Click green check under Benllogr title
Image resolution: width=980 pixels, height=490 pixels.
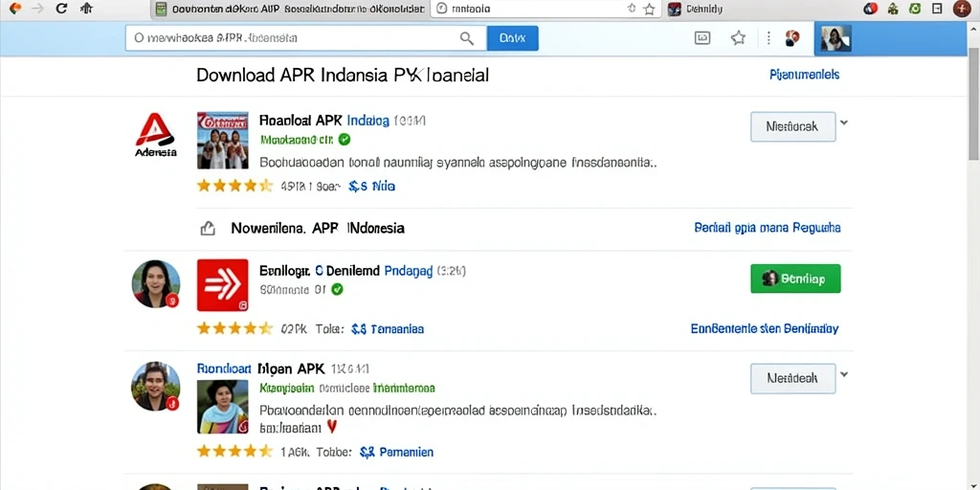tap(337, 289)
